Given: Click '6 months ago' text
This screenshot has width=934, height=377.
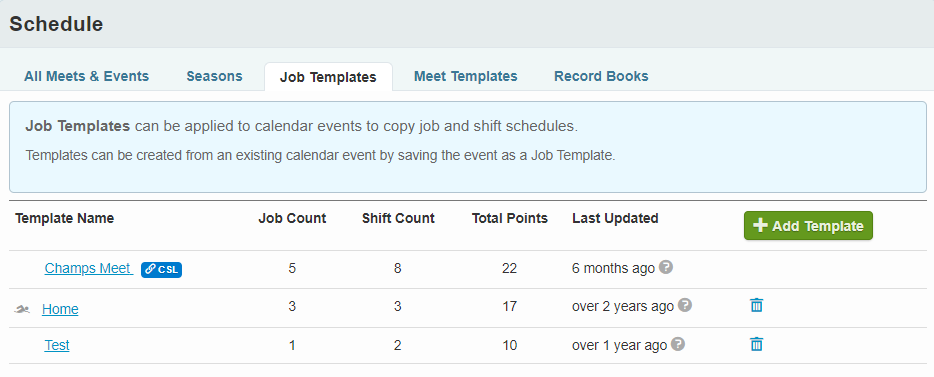Looking at the screenshot, I should click(x=614, y=269).
